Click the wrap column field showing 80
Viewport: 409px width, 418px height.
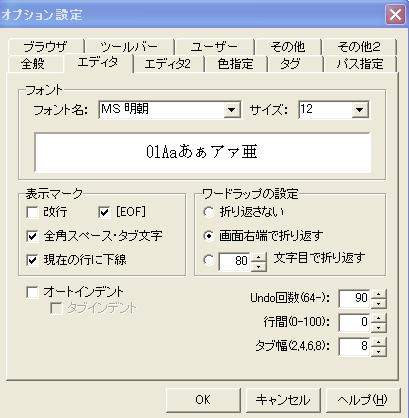click(235, 261)
